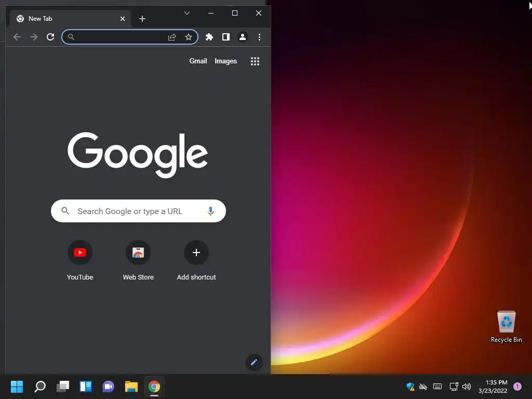Reload the current Chrome page
Image resolution: width=532 pixels, height=399 pixels.
[50, 37]
